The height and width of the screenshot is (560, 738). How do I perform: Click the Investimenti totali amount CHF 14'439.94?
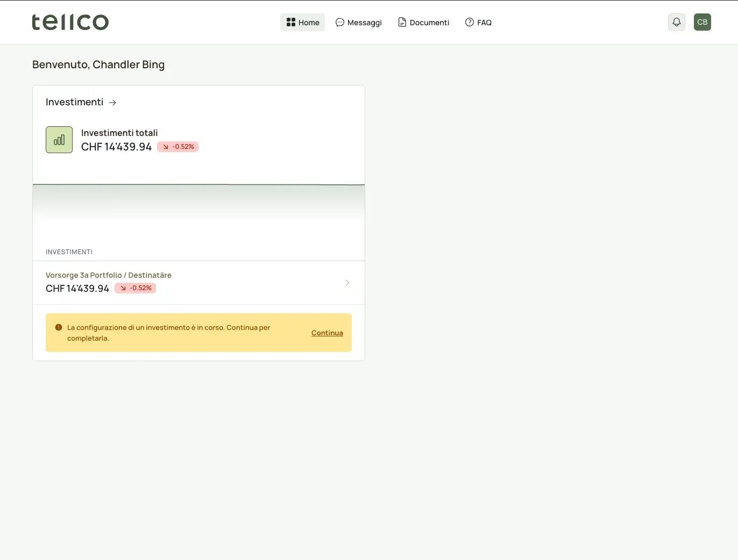click(117, 147)
